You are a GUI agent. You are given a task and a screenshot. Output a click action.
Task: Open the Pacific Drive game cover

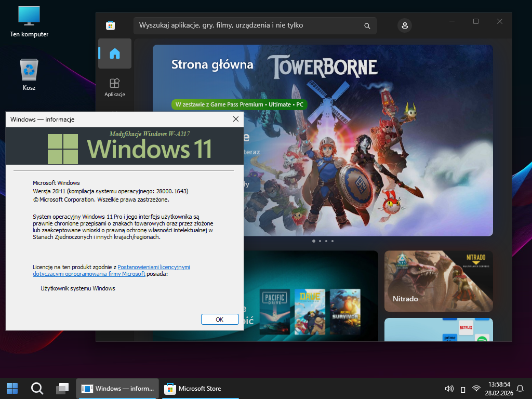coord(274,311)
